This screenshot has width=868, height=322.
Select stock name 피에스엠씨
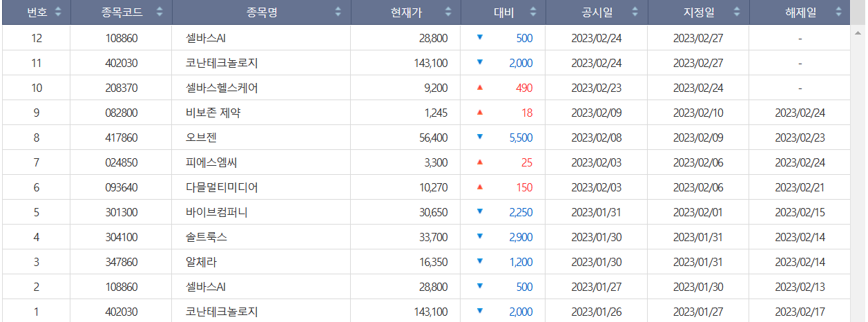click(x=213, y=162)
